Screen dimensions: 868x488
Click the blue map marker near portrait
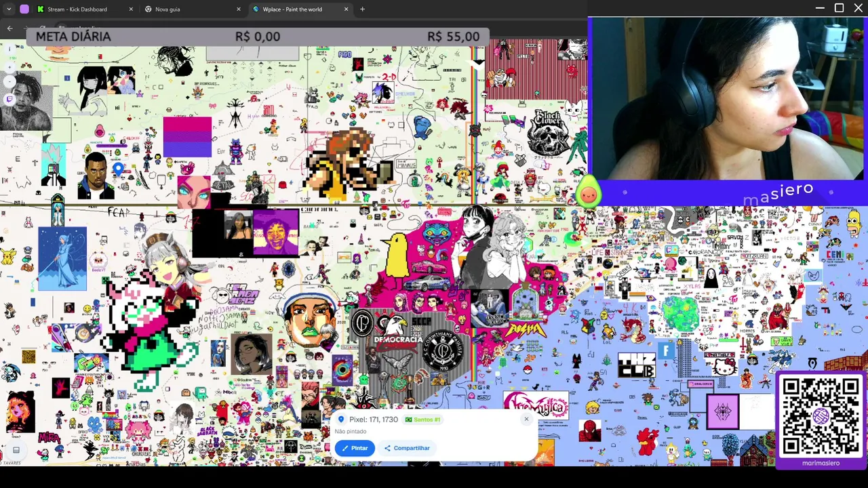tap(119, 169)
